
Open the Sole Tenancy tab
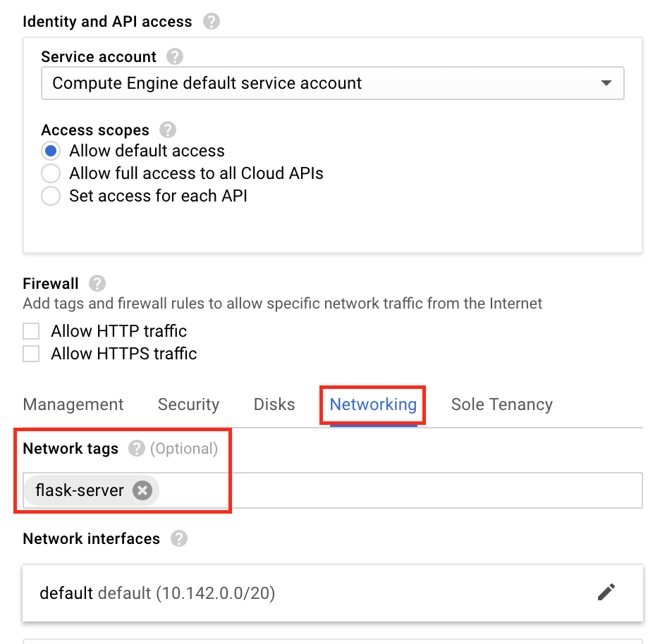(501, 404)
